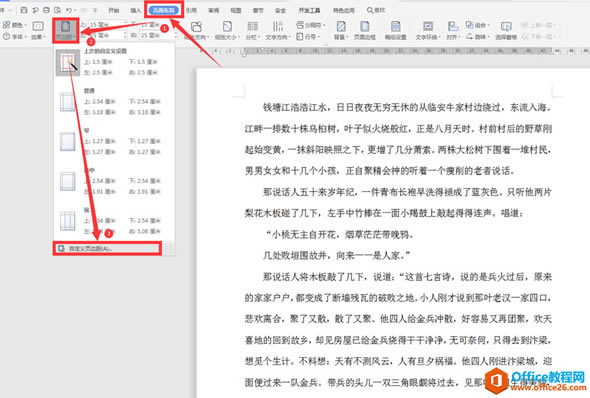Click the line “小桃无主自开花
Viewport: 590px width, 398px height.
pos(339,235)
